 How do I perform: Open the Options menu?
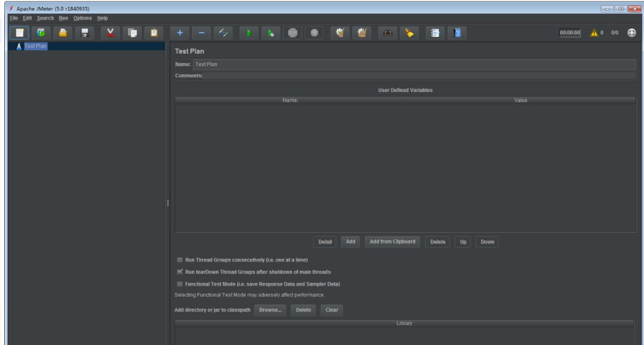83,18
